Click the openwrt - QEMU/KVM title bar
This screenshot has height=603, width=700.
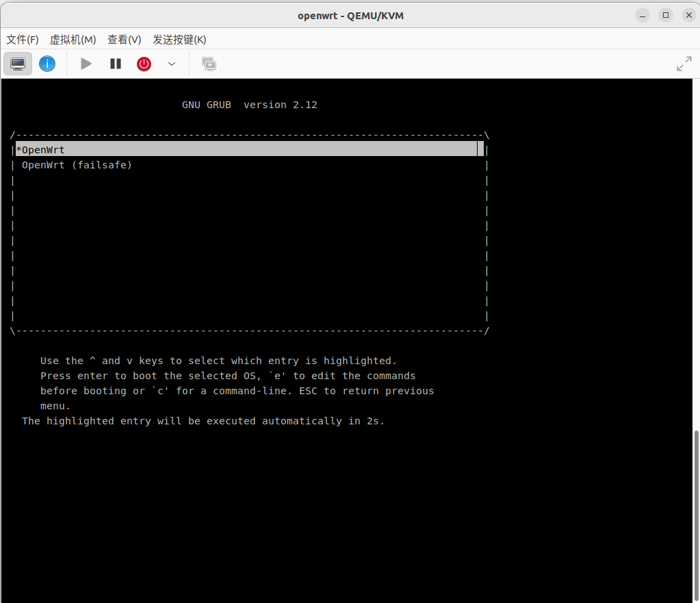pos(350,16)
